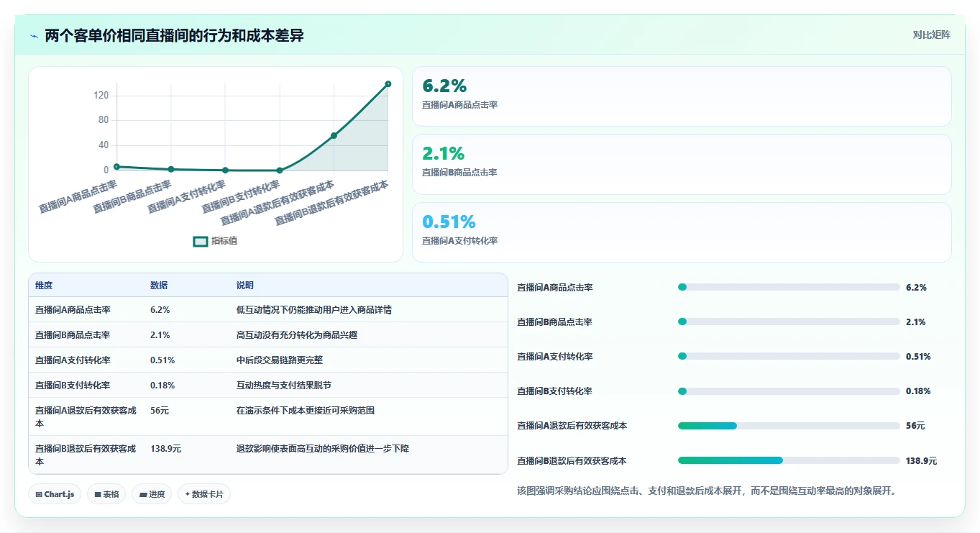
Task: Click the progress bar for 直播间A退款后有效获客成本
Action: 789,426
